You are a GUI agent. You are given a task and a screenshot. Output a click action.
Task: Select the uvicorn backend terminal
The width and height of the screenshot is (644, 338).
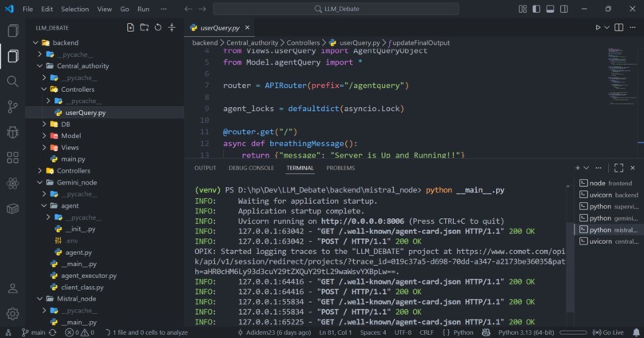[608, 195]
